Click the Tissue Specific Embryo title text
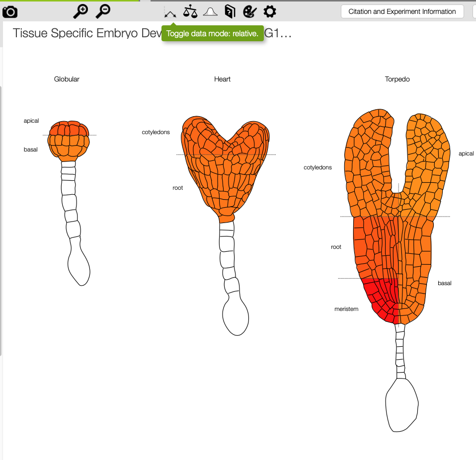The image size is (476, 460). [x=87, y=33]
